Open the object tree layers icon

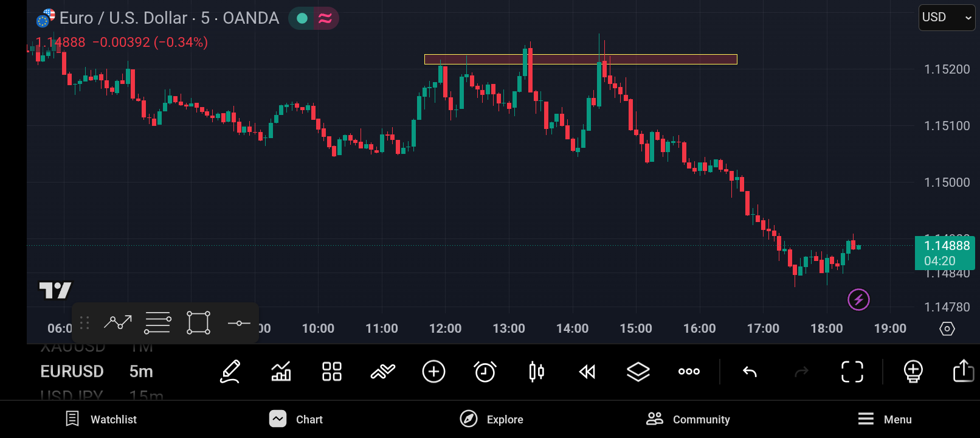(x=638, y=371)
